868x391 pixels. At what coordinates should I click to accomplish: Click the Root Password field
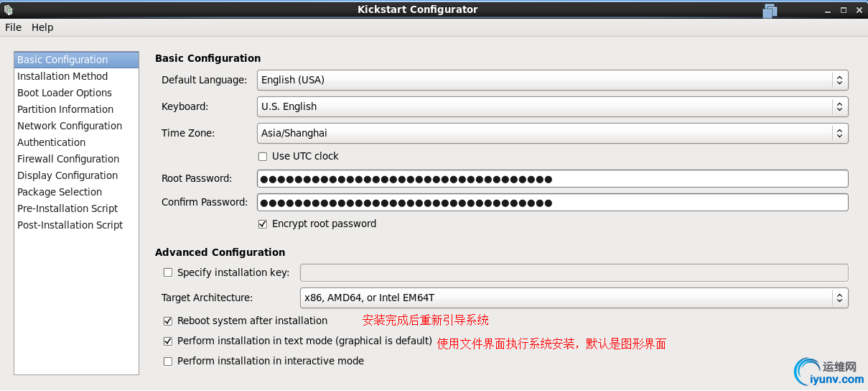(552, 178)
